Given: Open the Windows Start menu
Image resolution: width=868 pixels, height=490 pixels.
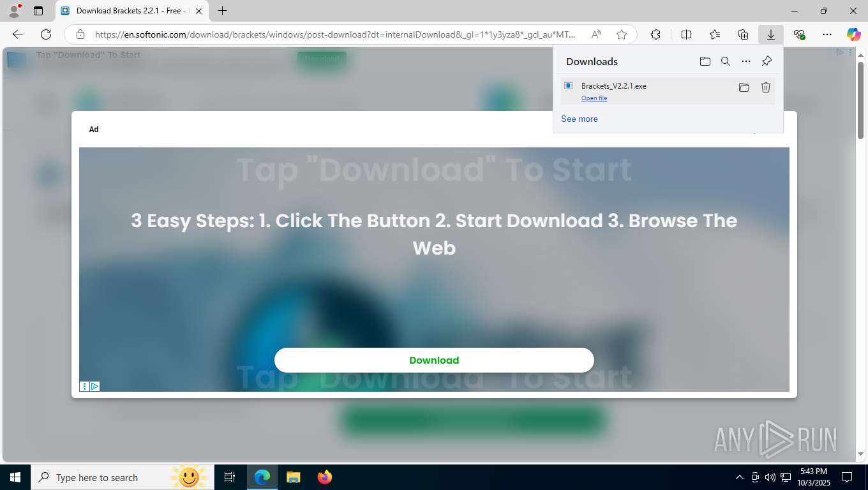Looking at the screenshot, I should click(x=15, y=477).
